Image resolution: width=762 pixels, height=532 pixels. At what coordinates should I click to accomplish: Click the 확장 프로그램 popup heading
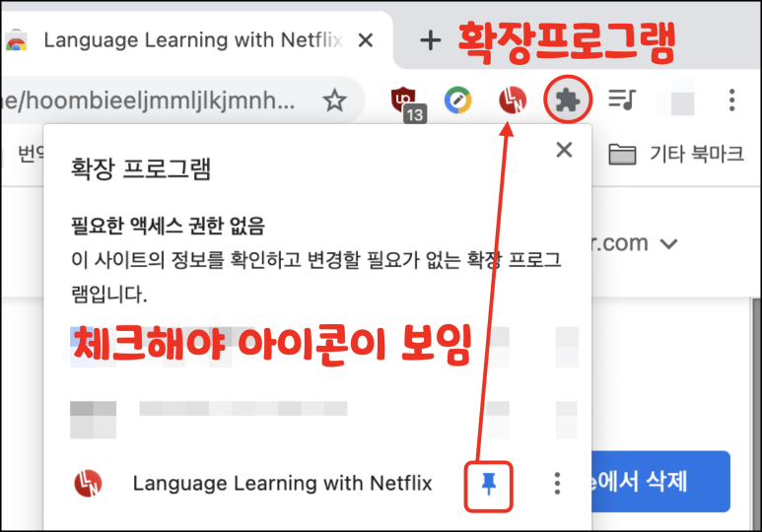coord(140,168)
